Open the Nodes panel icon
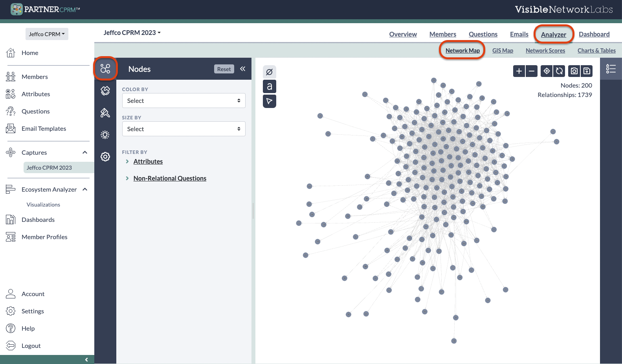 click(x=105, y=69)
